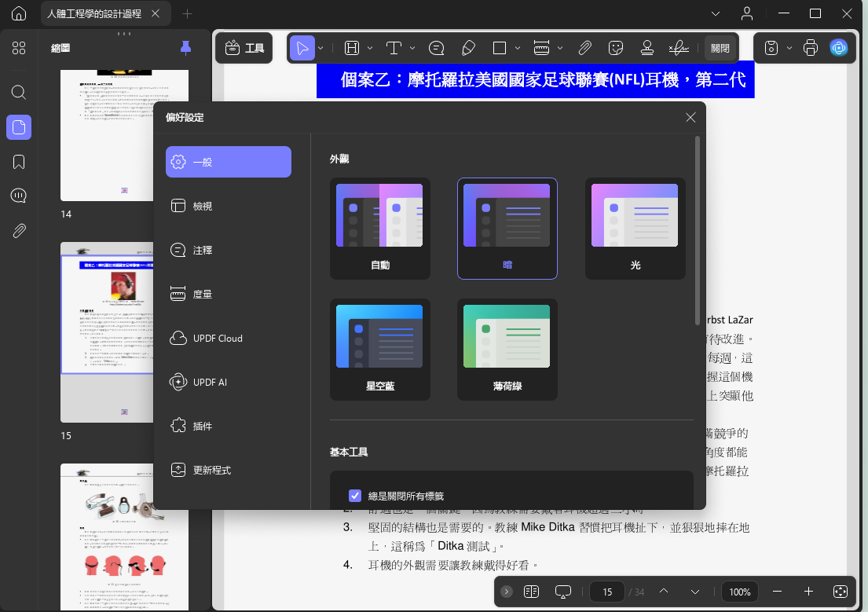The width and height of the screenshot is (868, 612).
Task: Click the pin icon on thumbnail panel
Action: coord(186,48)
